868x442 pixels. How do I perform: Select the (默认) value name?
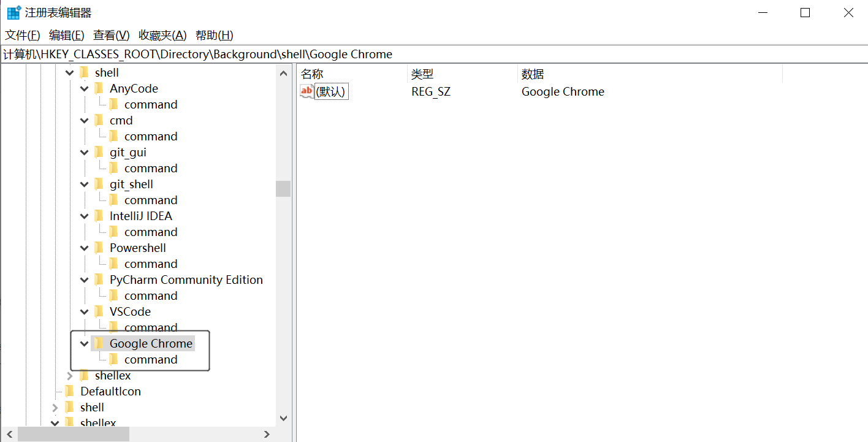click(x=331, y=92)
